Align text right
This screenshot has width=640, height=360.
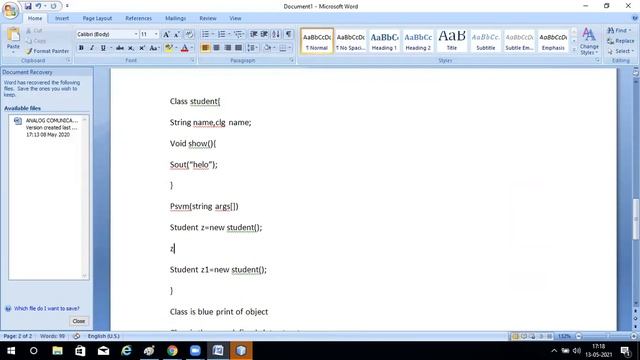point(227,48)
